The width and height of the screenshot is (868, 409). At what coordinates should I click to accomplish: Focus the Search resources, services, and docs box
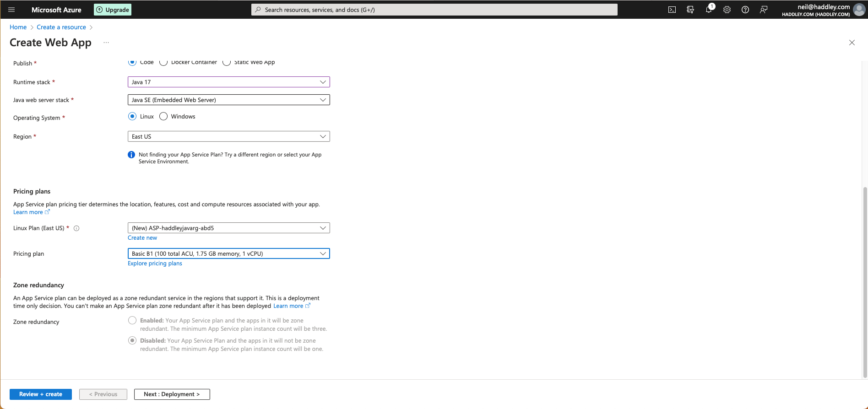434,10
